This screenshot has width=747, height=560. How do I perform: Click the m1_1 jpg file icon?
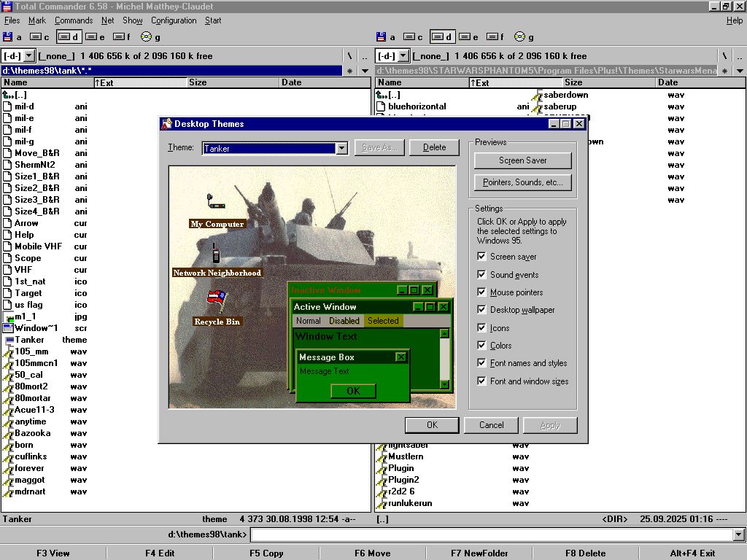click(8, 316)
